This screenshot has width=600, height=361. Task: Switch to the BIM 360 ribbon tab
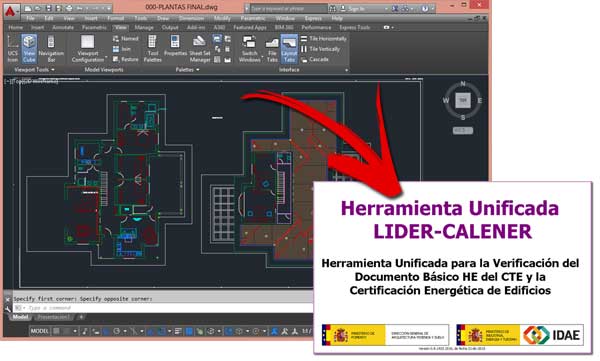click(284, 28)
